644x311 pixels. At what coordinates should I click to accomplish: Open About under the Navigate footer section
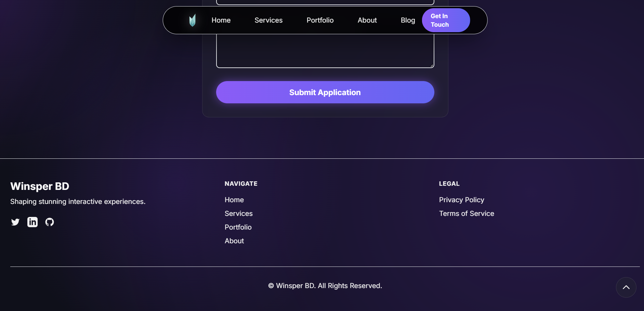click(x=234, y=241)
